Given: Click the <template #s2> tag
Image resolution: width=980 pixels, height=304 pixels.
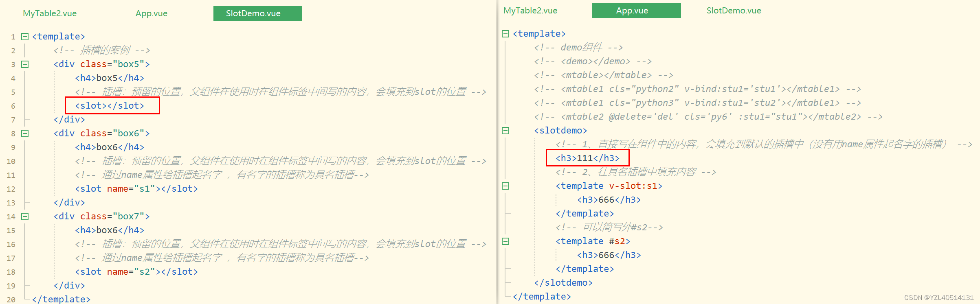Looking at the screenshot, I should (x=593, y=241).
